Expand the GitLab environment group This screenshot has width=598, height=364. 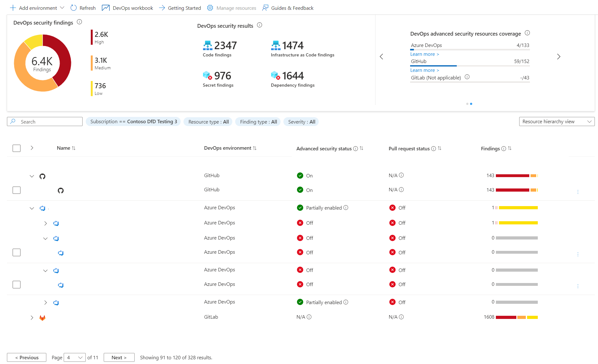point(32,318)
